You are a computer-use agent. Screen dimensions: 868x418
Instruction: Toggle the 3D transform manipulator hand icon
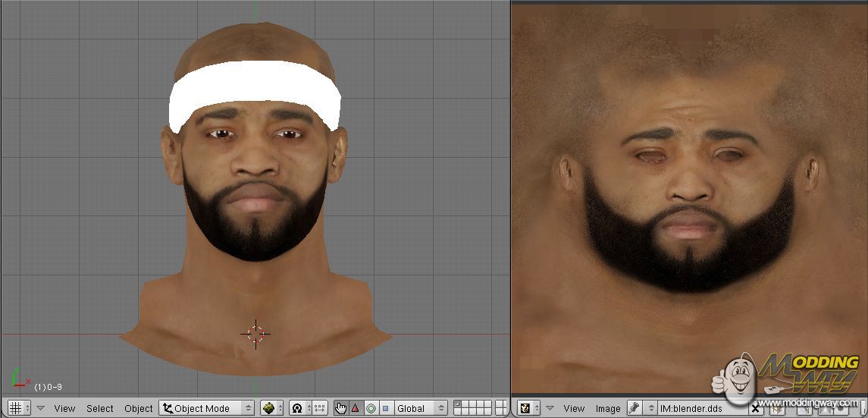pyautogui.click(x=340, y=408)
